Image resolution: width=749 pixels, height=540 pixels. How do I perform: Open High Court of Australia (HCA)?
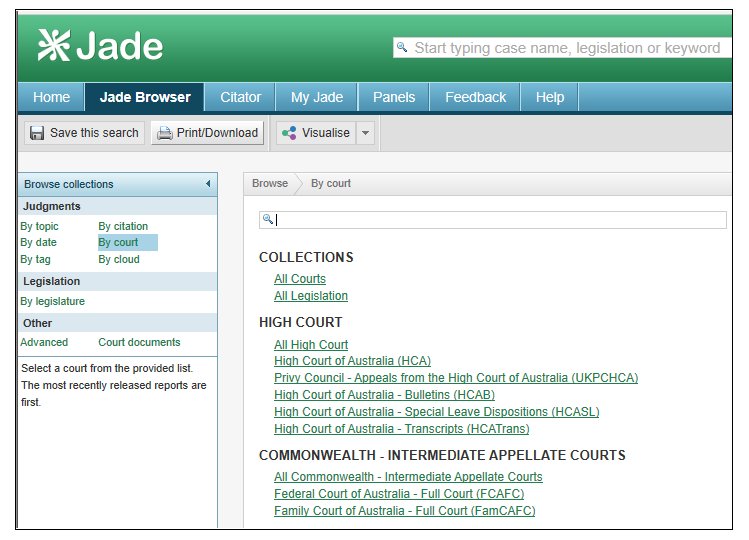coord(353,361)
